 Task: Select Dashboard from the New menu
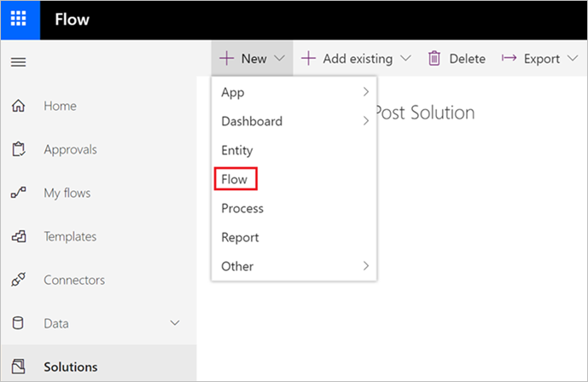[294, 121]
